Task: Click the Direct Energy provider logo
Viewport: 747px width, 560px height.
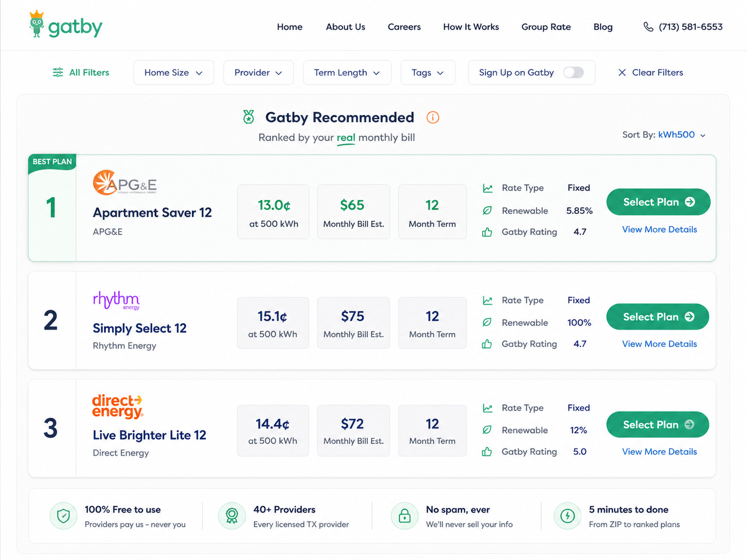Action: [x=118, y=406]
